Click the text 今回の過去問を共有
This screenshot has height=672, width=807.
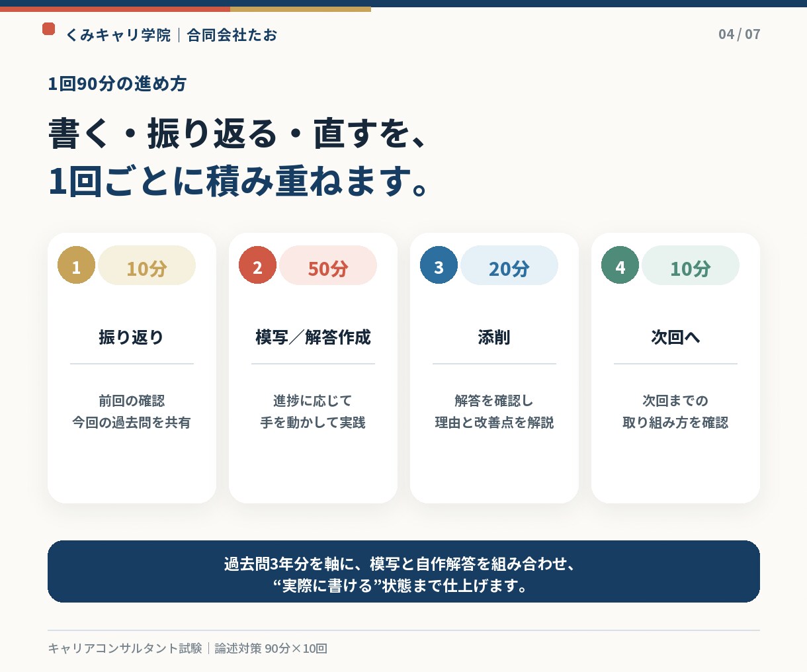(132, 423)
